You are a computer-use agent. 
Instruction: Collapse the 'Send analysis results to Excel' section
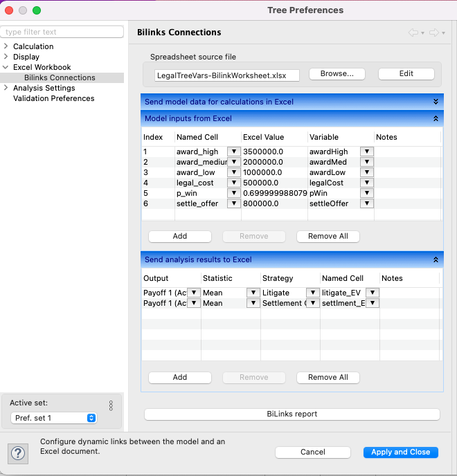click(x=436, y=259)
